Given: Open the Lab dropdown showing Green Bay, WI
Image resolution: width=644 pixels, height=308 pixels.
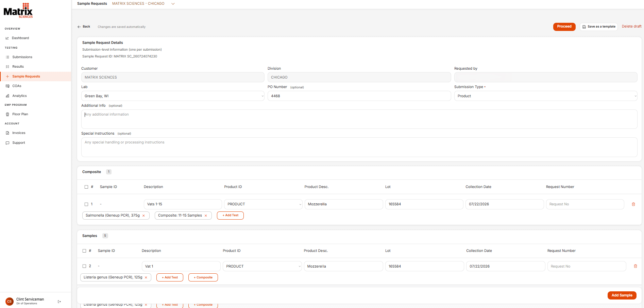Looking at the screenshot, I should 173,96.
